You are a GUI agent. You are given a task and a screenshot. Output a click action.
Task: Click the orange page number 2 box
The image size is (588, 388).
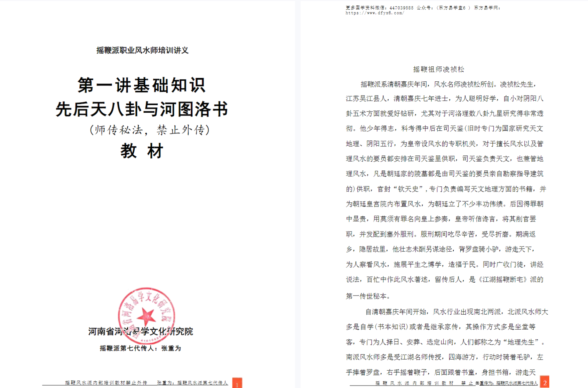[x=545, y=382]
